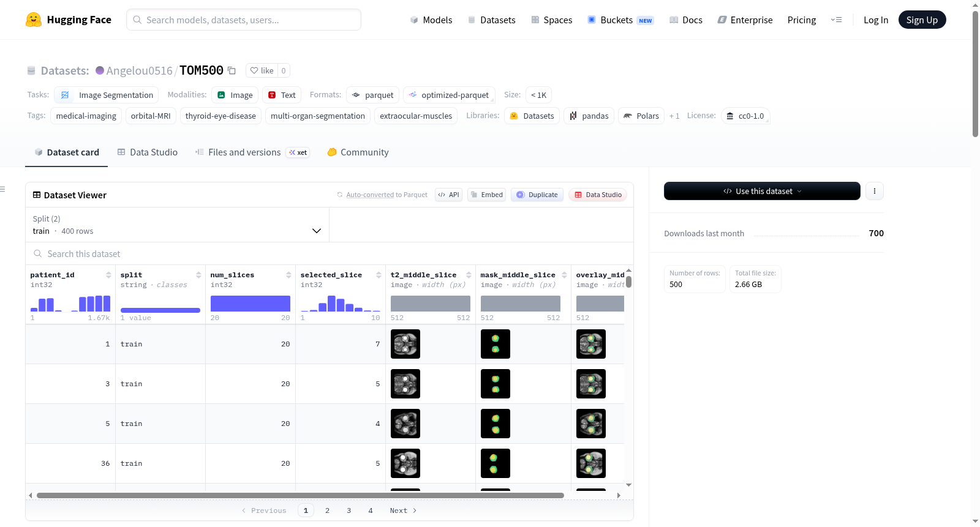This screenshot has width=980, height=527.
Task: Open Datasets in the top navigation
Action: point(492,20)
